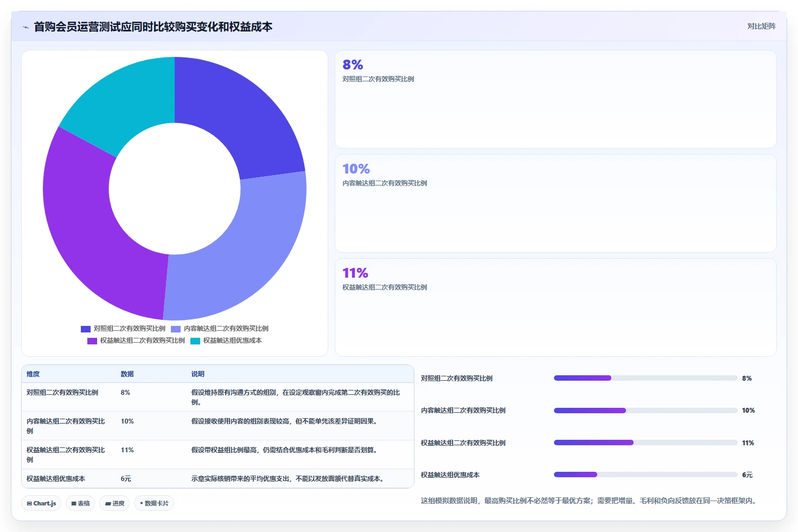798x532 pixels.
Task: Click the 权益触达组二次有效购买比例 label in the 11% card
Action: click(385, 287)
